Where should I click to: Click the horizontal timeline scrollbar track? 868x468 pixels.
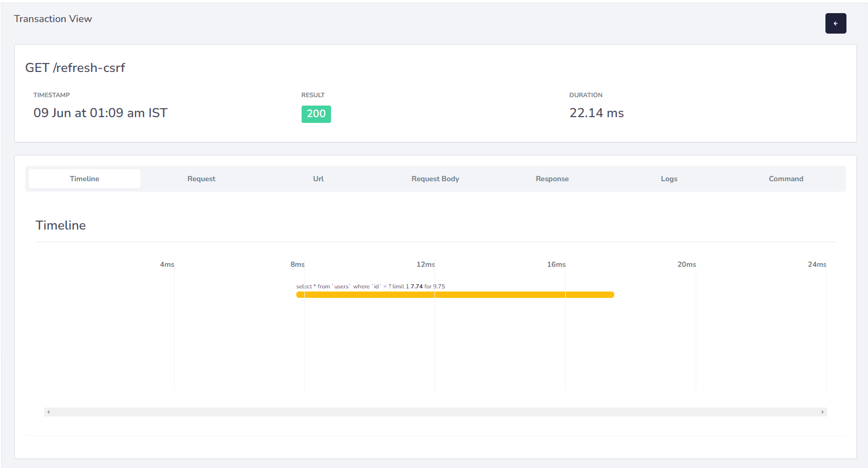click(x=436, y=412)
